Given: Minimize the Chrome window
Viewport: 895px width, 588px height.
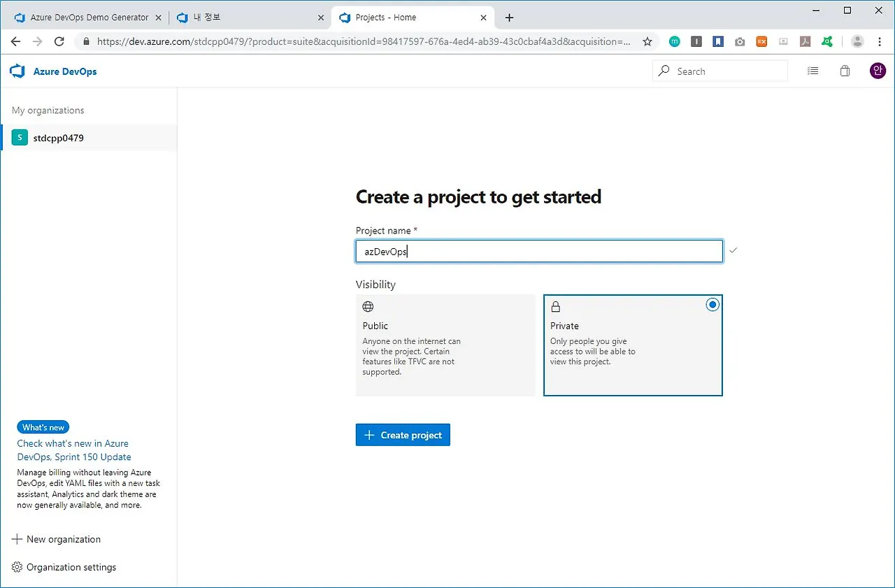Looking at the screenshot, I should point(815,10).
